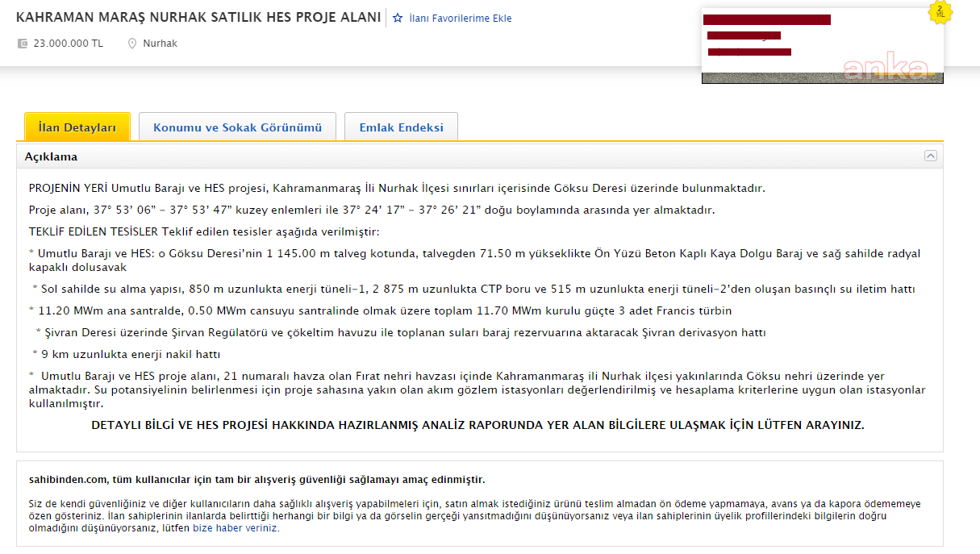Follow the 'bize haber veriniz' link

pyautogui.click(x=236, y=528)
